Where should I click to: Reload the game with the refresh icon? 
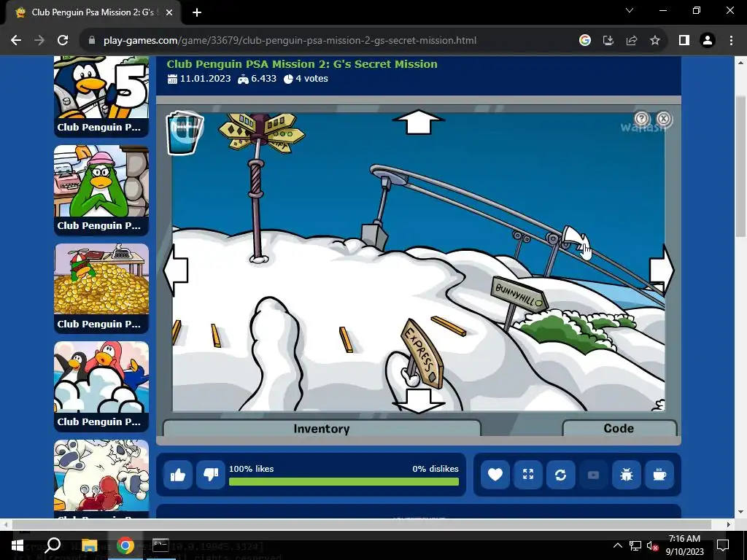[561, 475]
